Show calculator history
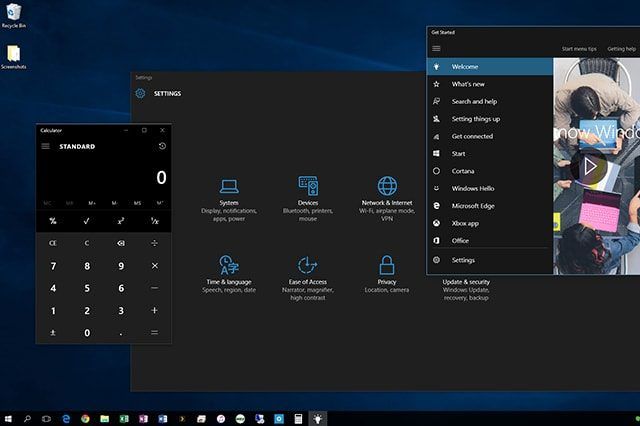 pos(162,147)
